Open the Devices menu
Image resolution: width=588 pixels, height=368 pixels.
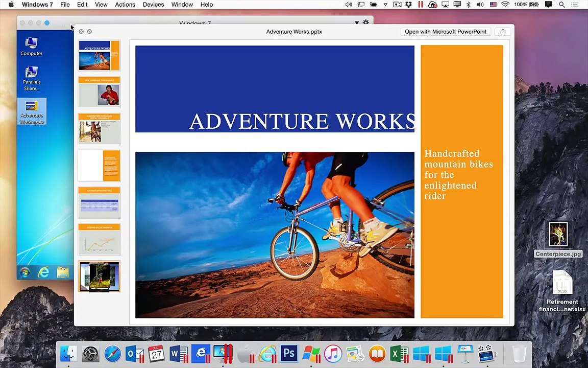153,5
